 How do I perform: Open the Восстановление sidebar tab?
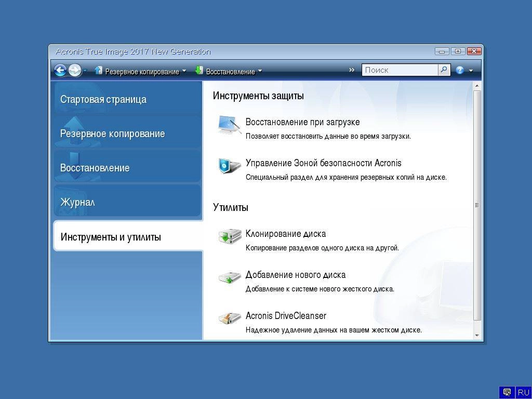click(x=127, y=167)
